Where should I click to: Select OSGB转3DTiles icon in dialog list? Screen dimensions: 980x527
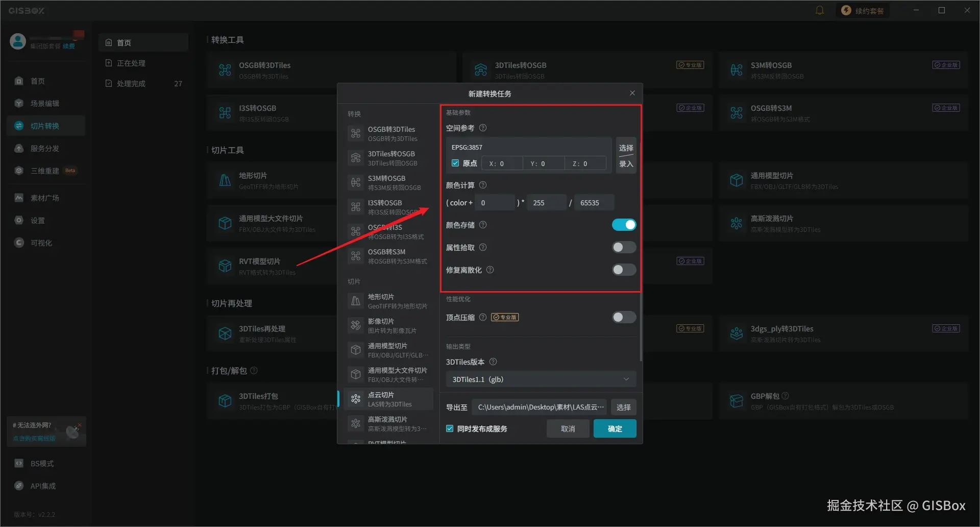click(356, 133)
